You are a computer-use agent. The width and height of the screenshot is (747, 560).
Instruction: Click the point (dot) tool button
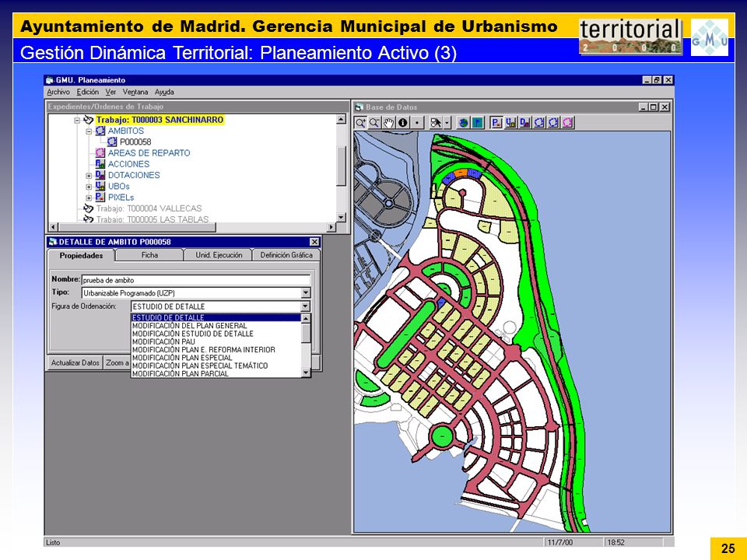(417, 123)
